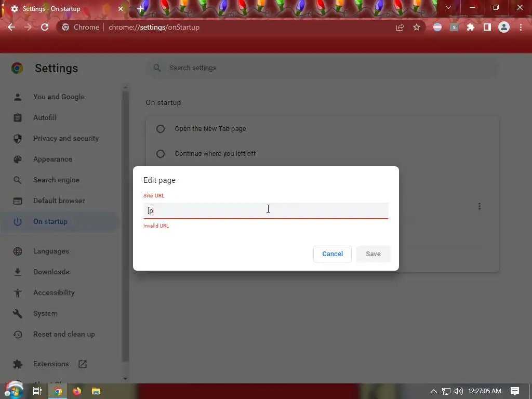532x399 pixels.
Task: Show hidden system tray icons chevron
Action: pyautogui.click(x=434, y=391)
